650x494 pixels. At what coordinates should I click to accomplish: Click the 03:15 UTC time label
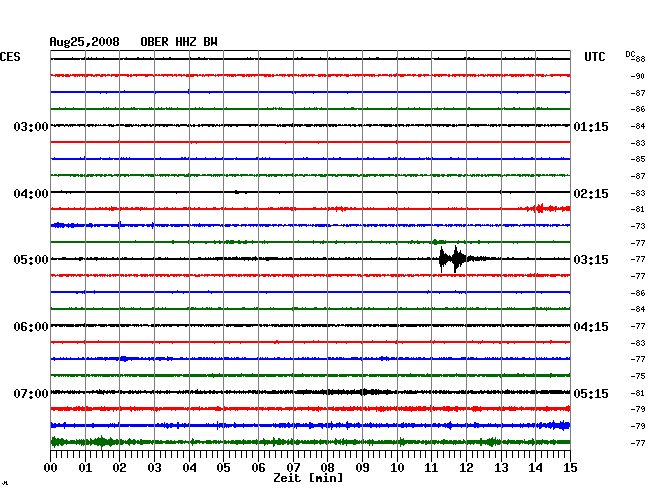591,260
